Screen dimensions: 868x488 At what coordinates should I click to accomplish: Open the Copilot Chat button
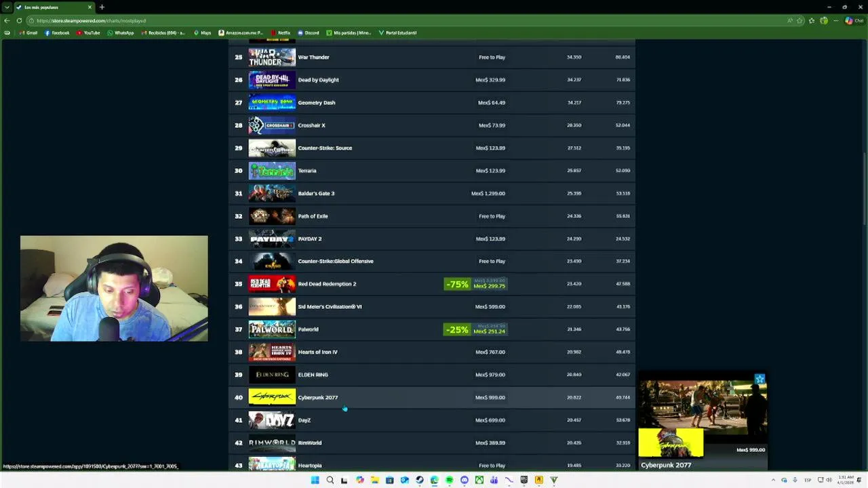(x=853, y=20)
